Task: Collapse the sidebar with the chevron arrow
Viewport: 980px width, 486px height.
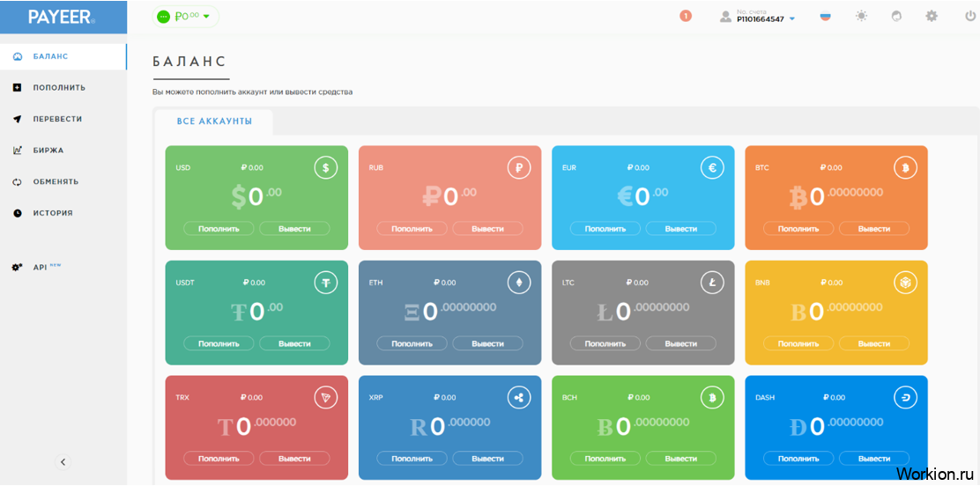Action: 63,462
